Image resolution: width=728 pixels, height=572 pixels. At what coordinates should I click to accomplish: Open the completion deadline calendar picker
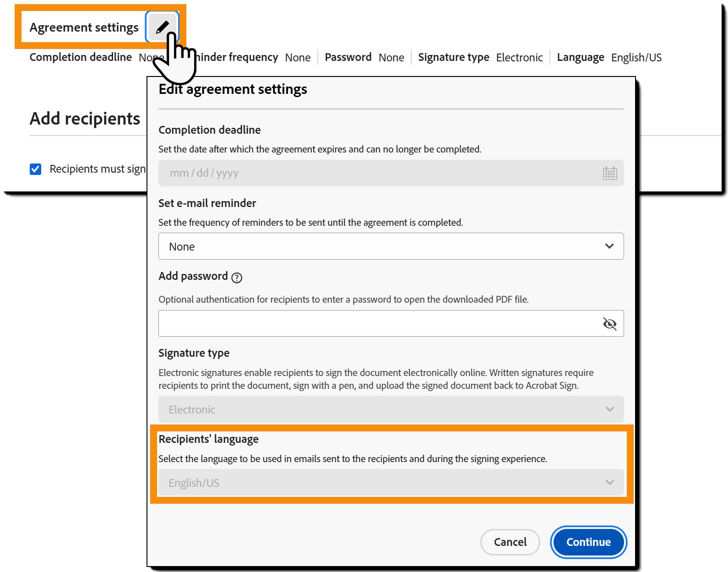(x=609, y=173)
